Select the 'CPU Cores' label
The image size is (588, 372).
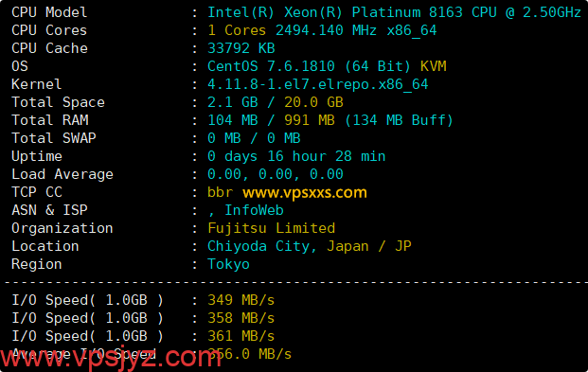49,30
